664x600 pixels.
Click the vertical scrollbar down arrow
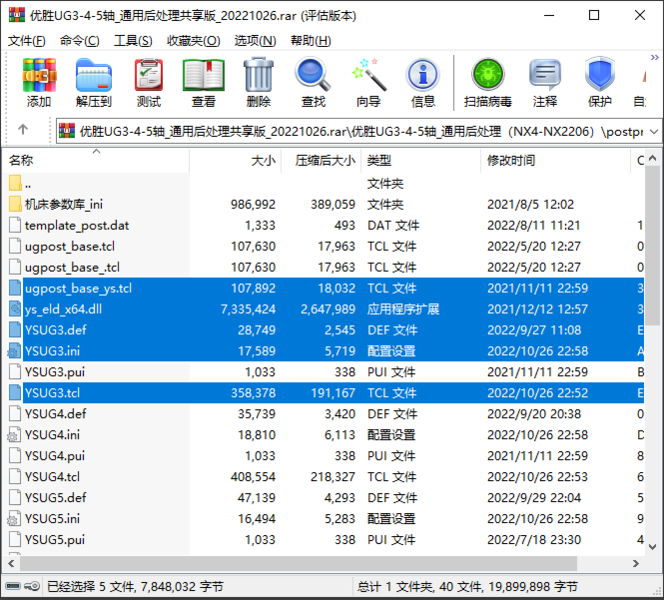[652, 547]
